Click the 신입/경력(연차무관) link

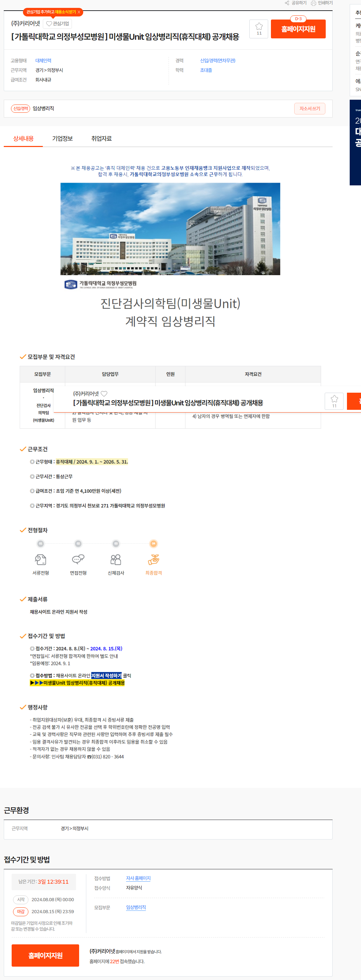click(217, 61)
